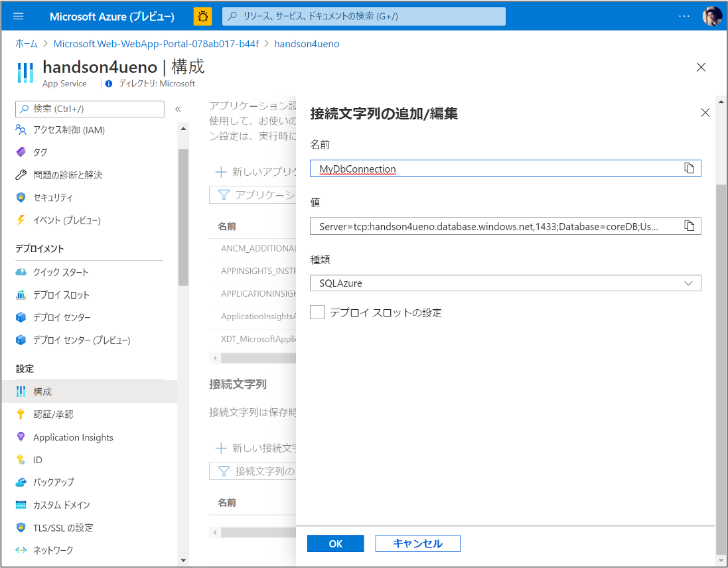
Task: Click the sidebar scrollbar up arrow
Action: [183, 129]
